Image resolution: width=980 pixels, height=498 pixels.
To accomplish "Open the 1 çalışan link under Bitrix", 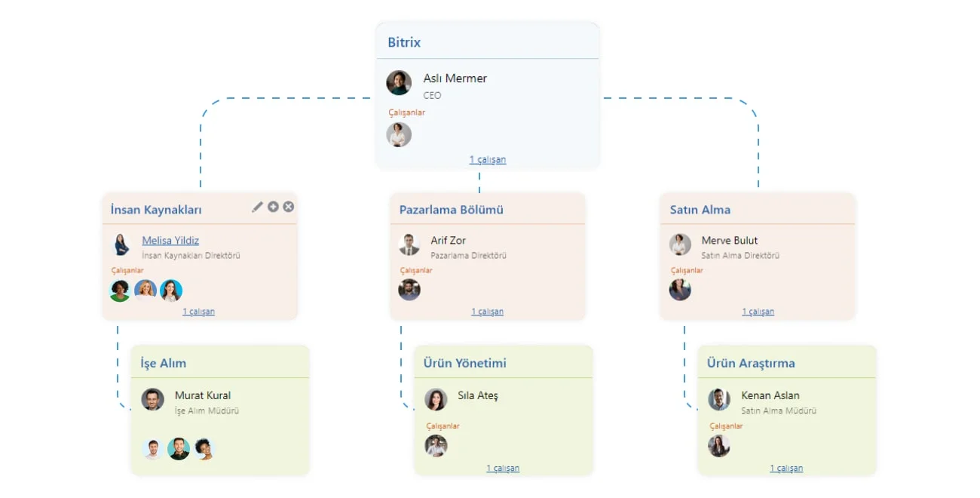I will (x=488, y=160).
